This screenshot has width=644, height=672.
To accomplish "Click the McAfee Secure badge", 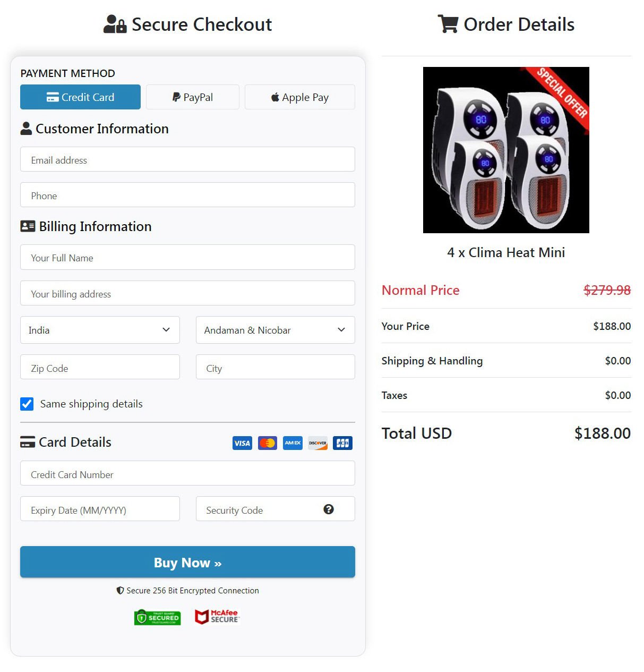I will point(217,616).
